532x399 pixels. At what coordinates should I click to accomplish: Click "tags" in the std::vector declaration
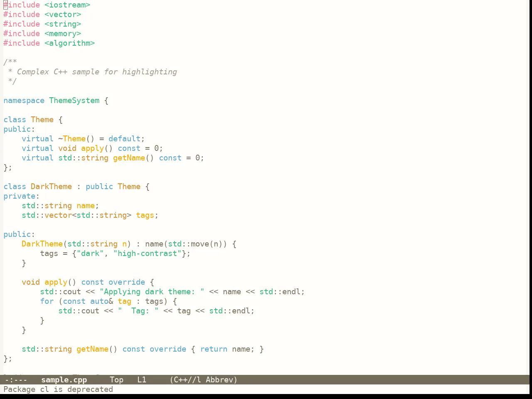[x=145, y=215]
